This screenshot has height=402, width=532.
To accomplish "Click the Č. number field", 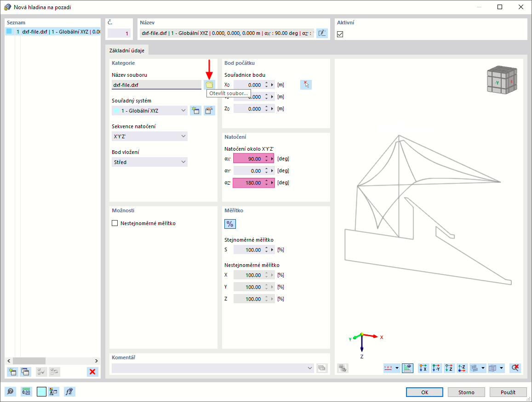I will pyautogui.click(x=119, y=33).
